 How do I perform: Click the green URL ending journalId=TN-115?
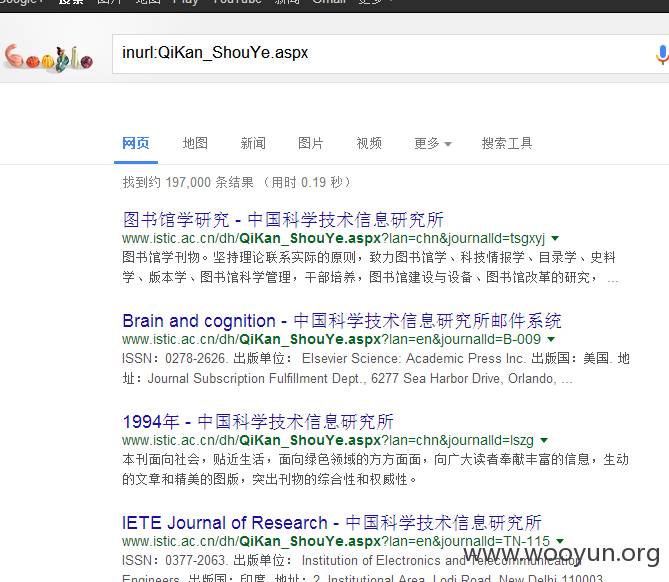336,541
